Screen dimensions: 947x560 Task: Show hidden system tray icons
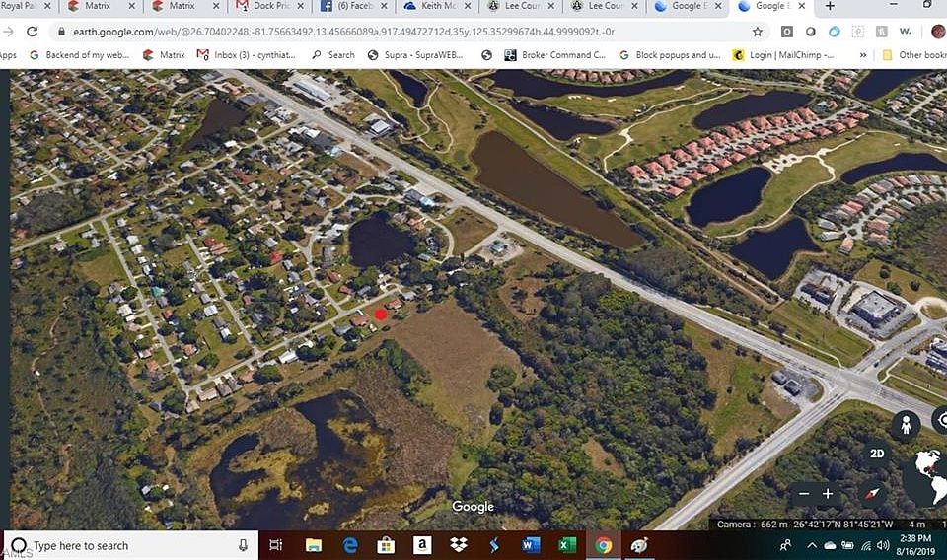click(812, 545)
